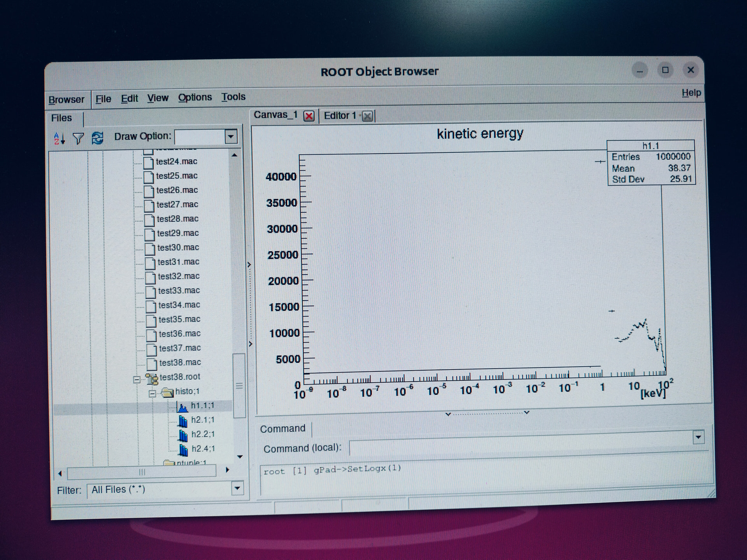Switch to the Editor 1 tab

[340, 115]
